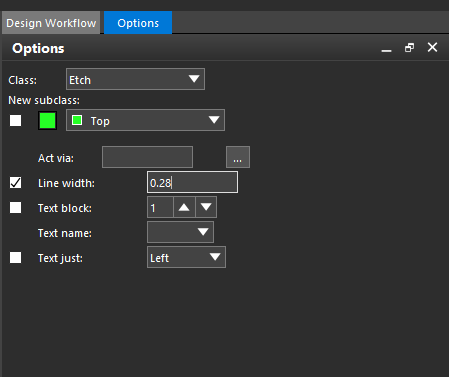Image resolution: width=449 pixels, height=377 pixels.
Task: Open the large green subclass color swatch
Action: (47, 121)
